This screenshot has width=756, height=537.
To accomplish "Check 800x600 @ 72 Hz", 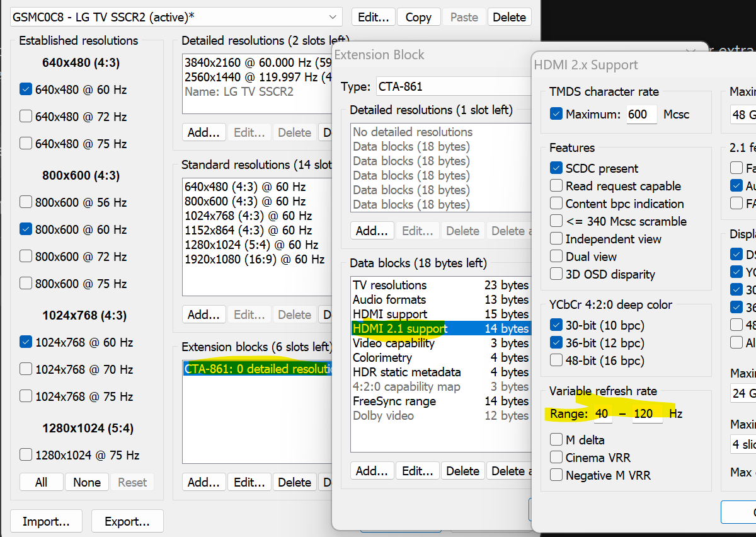I will pyautogui.click(x=26, y=257).
